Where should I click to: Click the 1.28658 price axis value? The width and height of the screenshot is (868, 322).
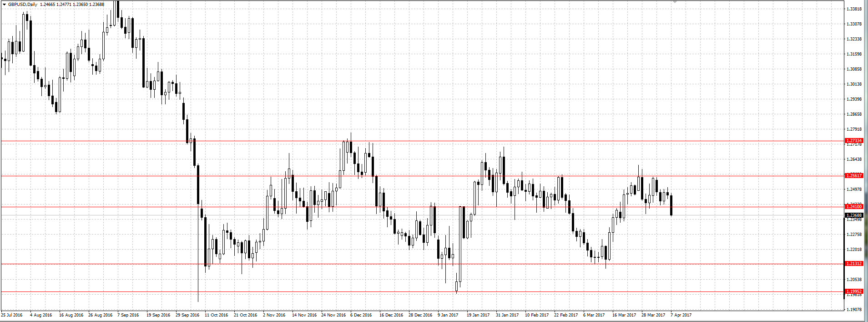coord(854,114)
